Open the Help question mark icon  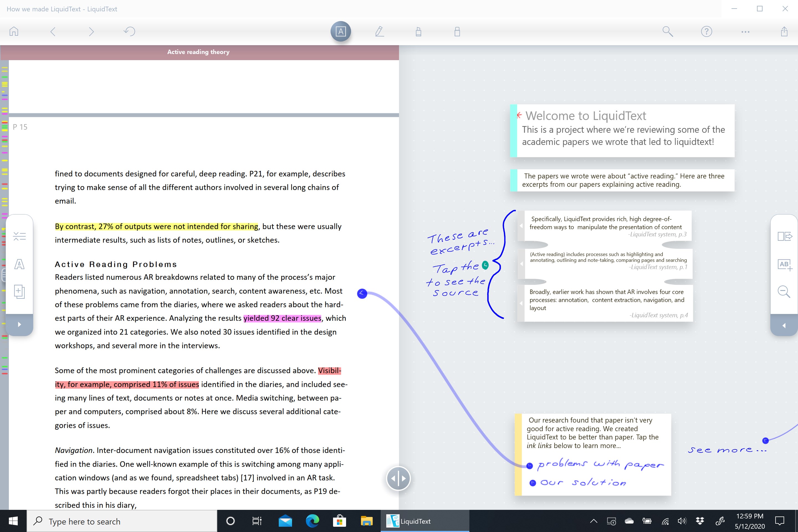pyautogui.click(x=706, y=32)
